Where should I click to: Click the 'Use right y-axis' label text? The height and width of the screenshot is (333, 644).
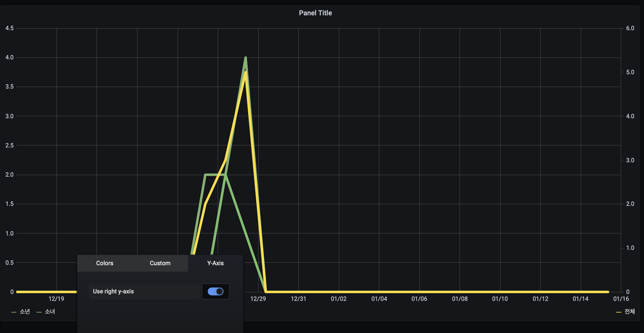click(x=113, y=291)
